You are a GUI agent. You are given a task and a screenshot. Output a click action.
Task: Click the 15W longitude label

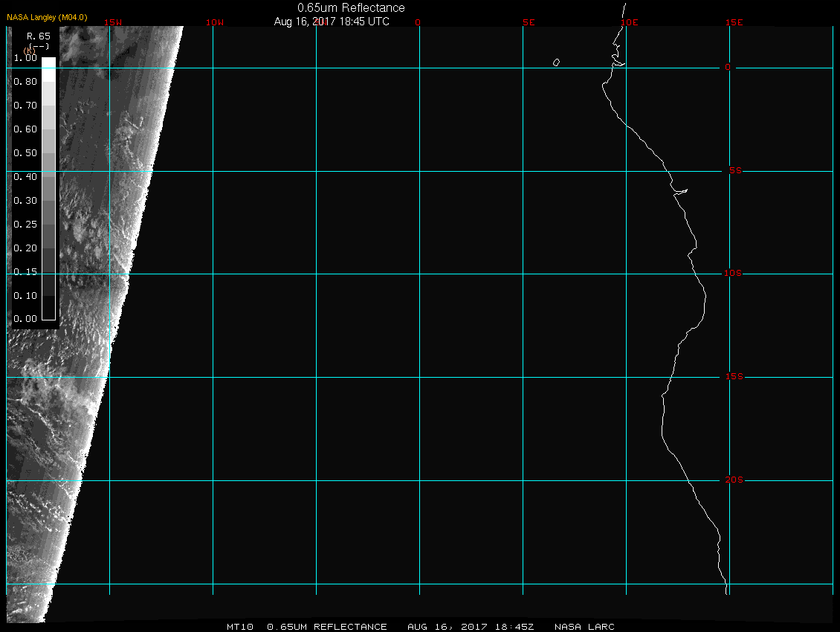pyautogui.click(x=113, y=22)
